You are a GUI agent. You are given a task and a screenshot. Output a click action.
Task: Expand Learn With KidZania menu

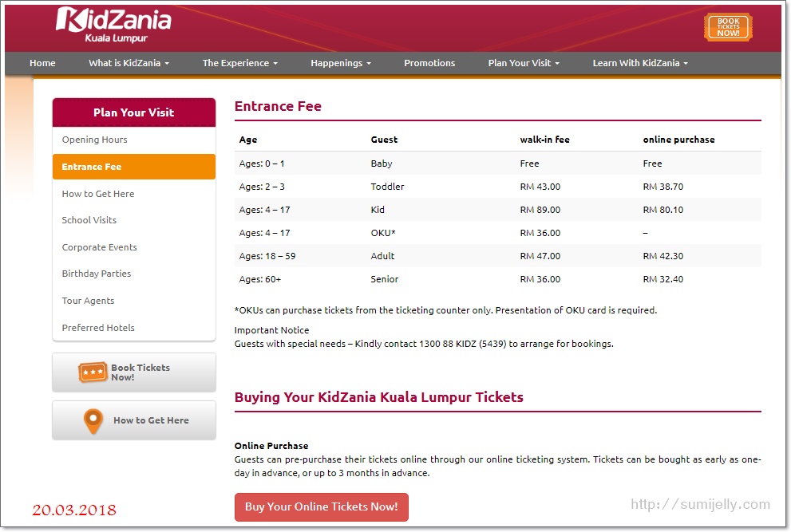640,63
